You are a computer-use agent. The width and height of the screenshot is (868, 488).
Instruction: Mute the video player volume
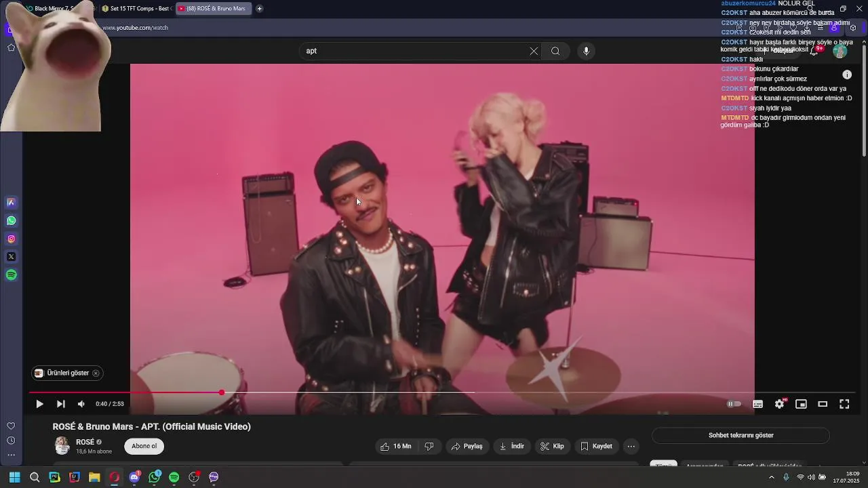click(x=81, y=404)
